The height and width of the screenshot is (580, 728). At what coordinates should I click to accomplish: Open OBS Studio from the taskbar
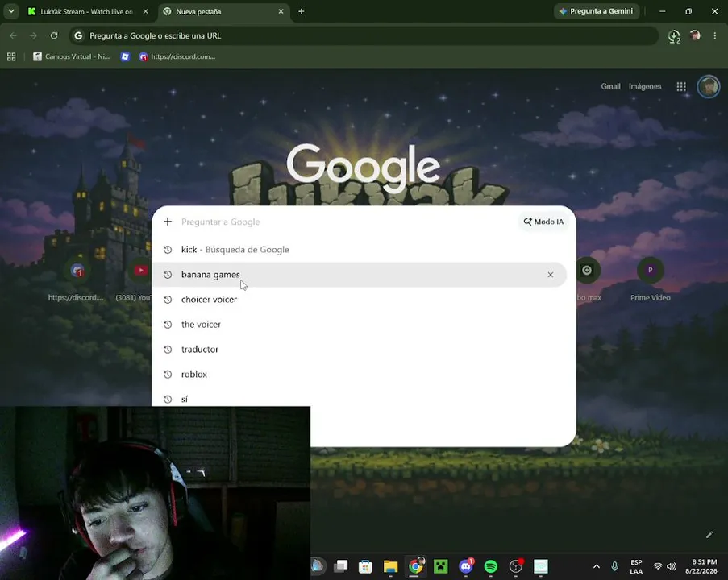[x=516, y=566]
